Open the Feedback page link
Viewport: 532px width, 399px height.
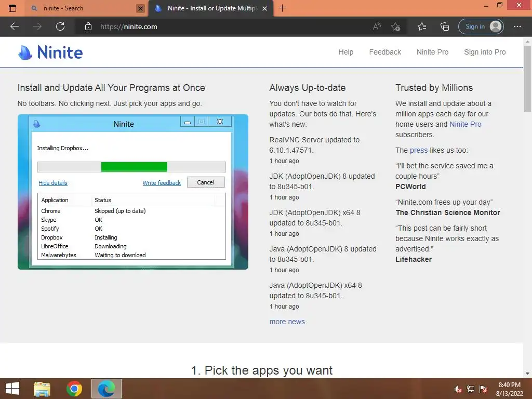click(385, 52)
